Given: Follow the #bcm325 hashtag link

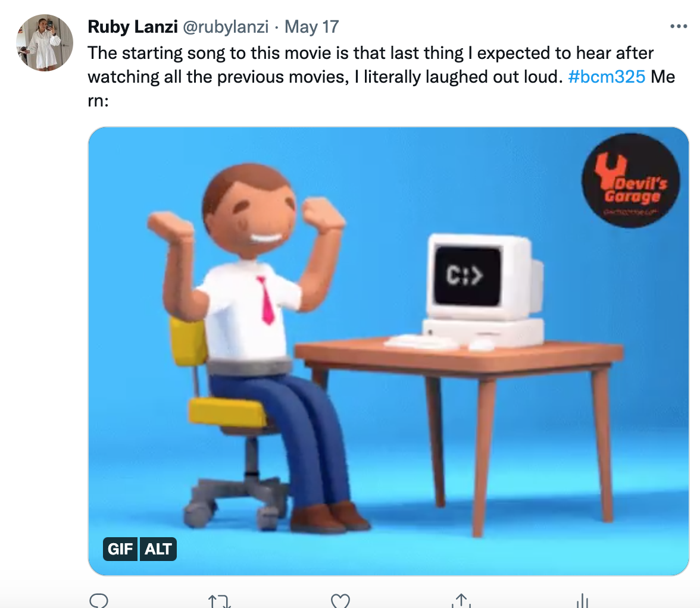Looking at the screenshot, I should pos(607,77).
